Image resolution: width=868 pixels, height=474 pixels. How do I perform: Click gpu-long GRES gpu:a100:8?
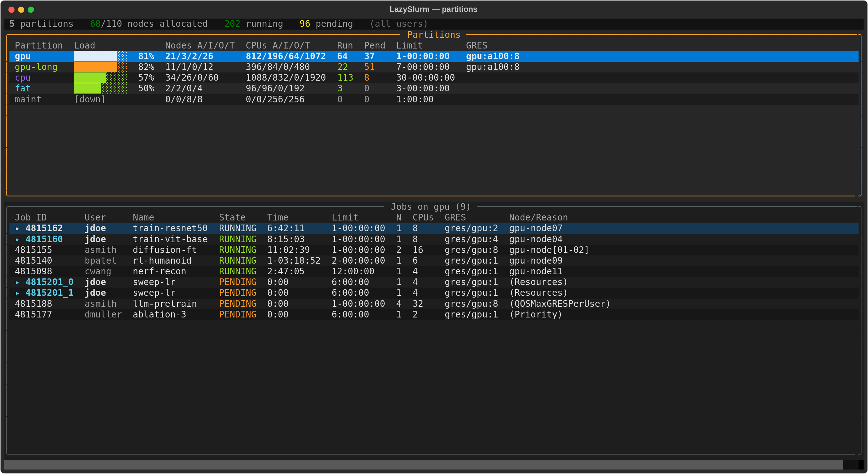(493, 67)
